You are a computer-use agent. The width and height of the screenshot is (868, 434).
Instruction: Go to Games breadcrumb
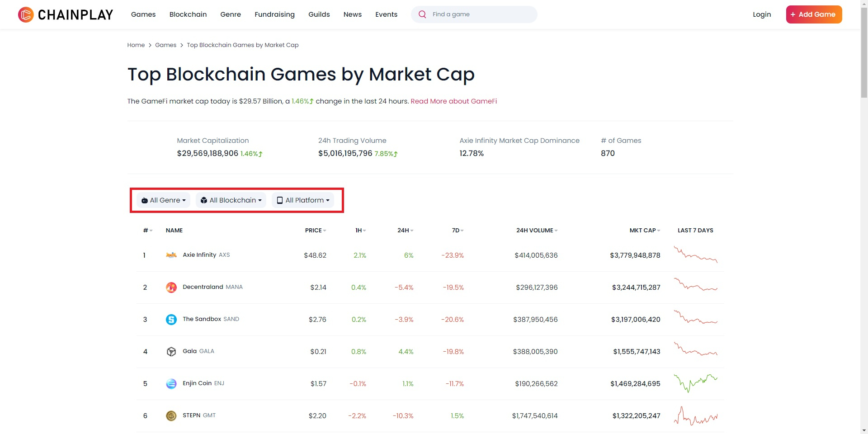166,45
